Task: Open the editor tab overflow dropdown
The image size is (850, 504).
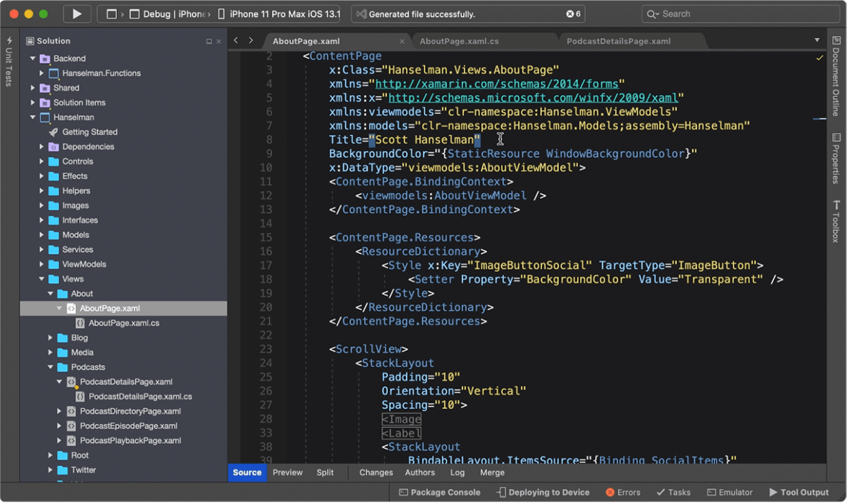Action: (x=817, y=40)
